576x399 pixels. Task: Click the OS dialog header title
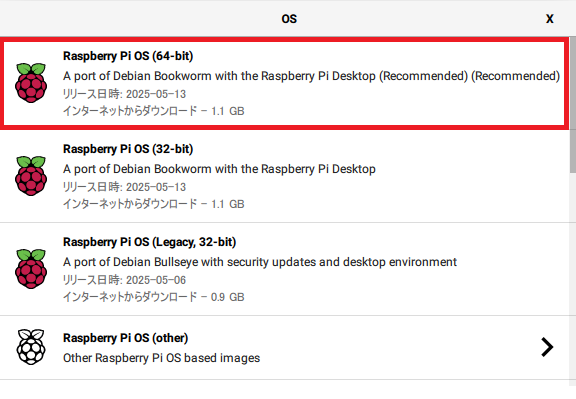point(289,19)
